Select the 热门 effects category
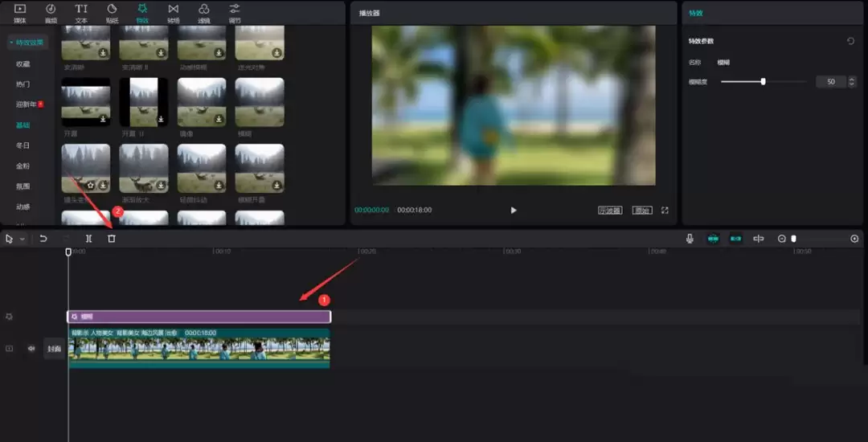868x442 pixels. point(23,84)
